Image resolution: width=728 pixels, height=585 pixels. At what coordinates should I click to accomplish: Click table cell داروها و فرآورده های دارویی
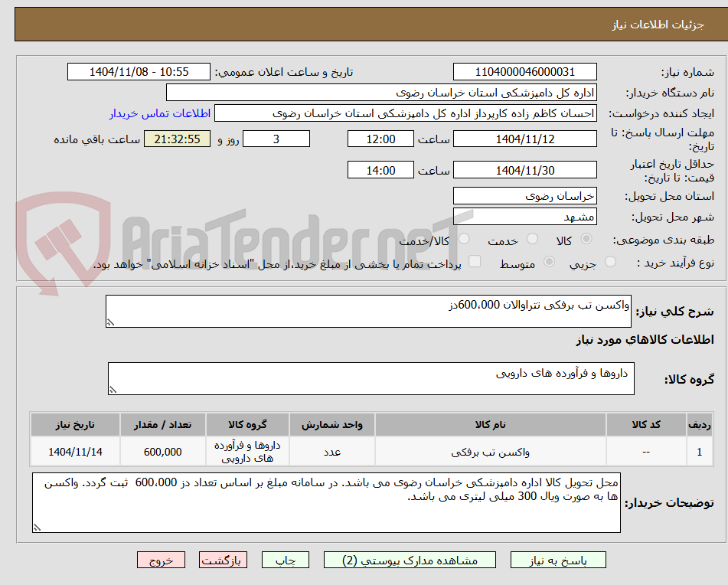point(247,452)
